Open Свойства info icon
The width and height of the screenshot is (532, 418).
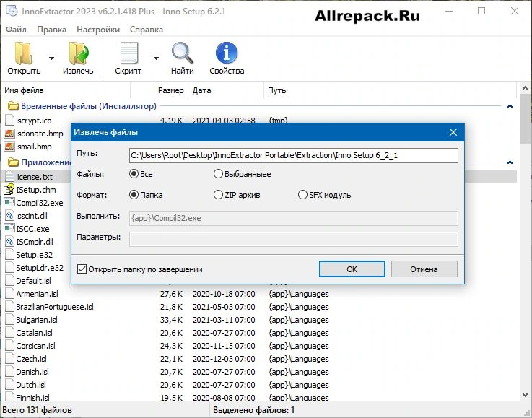[x=227, y=53]
